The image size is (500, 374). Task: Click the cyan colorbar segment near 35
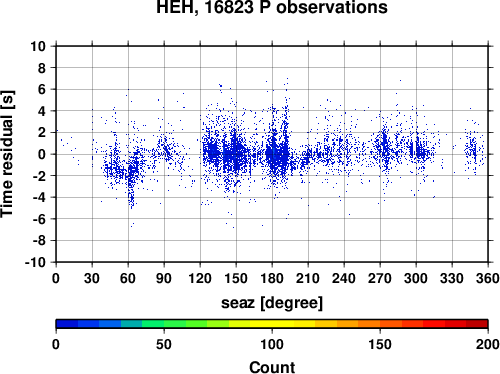(132, 324)
